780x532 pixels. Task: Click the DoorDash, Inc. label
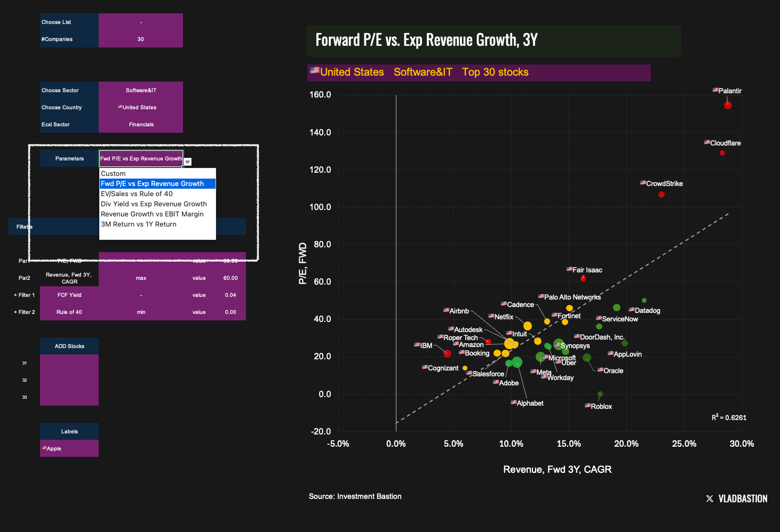click(599, 337)
